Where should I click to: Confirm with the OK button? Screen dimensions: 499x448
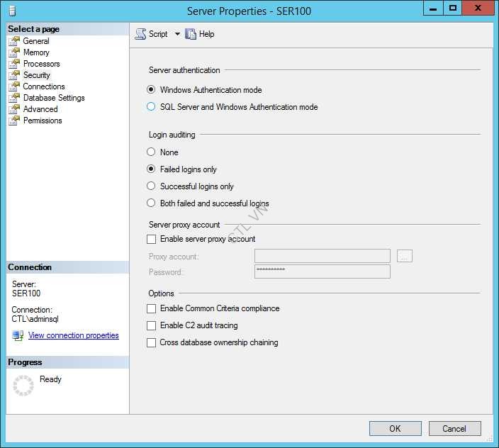point(396,429)
